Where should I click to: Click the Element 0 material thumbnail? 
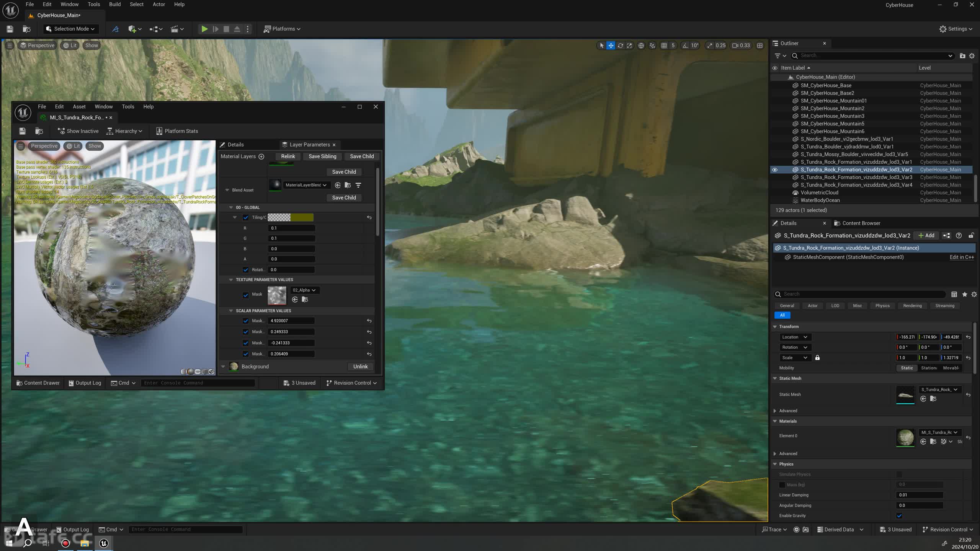click(x=905, y=437)
